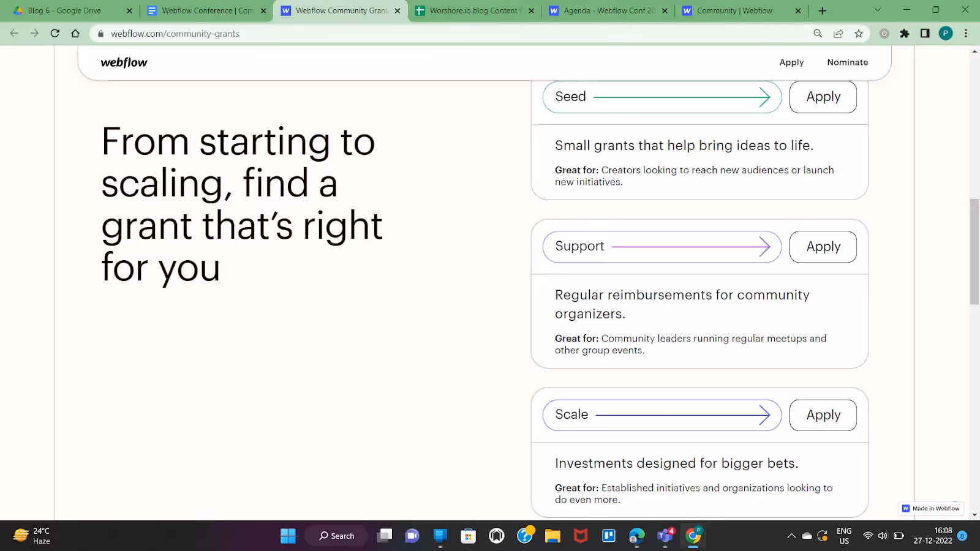Switch to Community | Webflow tab
The width and height of the screenshot is (980, 551).
coord(741,11)
